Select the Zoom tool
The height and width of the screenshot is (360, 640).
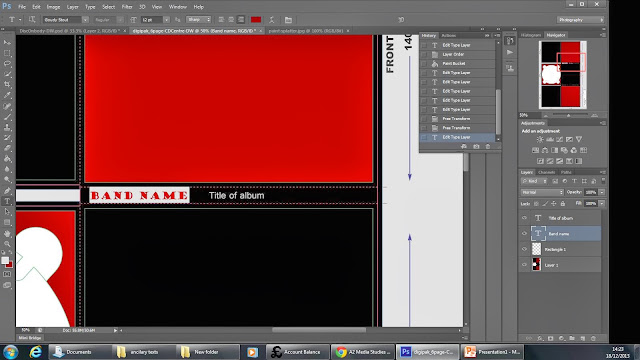7,244
